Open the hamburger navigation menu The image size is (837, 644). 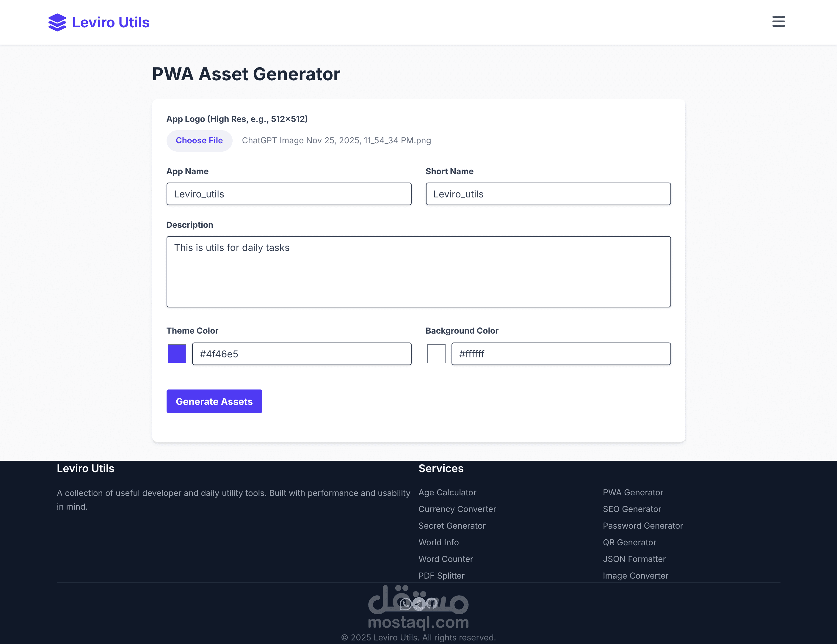point(778,21)
